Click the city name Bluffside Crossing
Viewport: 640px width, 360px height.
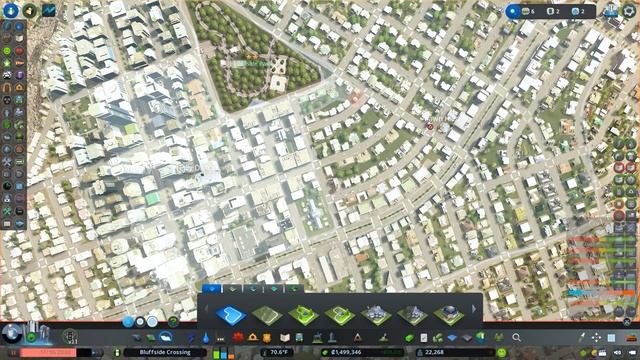[165, 352]
